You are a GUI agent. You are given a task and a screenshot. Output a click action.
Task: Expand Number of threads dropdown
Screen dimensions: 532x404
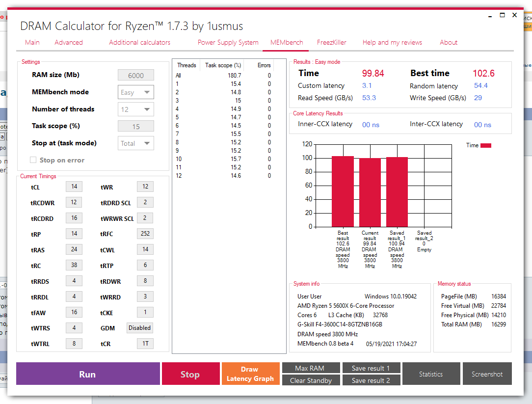tap(136, 109)
